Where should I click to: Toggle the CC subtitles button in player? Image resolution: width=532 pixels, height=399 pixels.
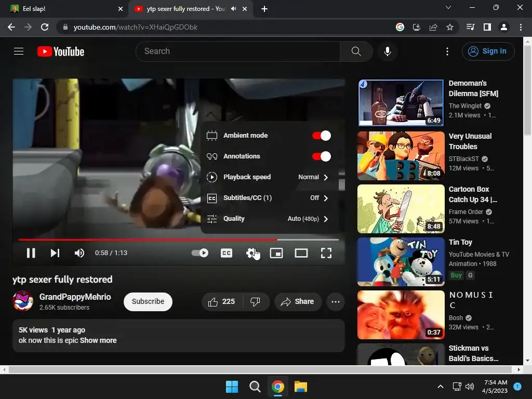pyautogui.click(x=227, y=253)
